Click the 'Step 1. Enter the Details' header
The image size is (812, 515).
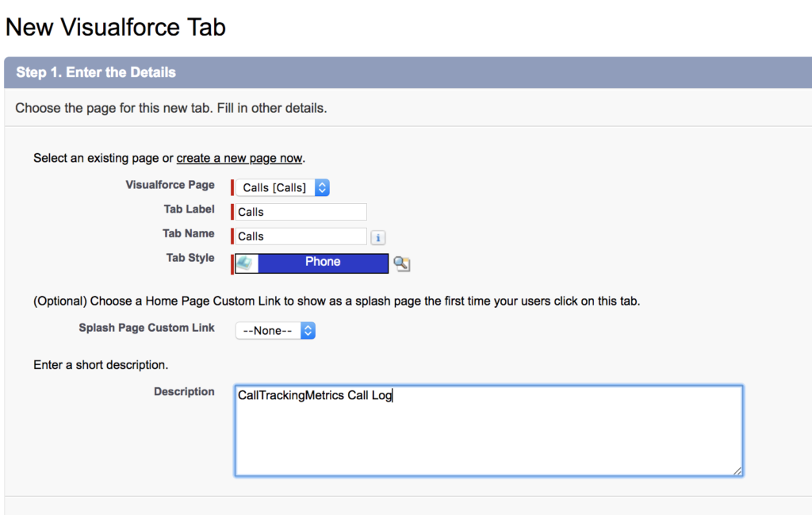[96, 72]
